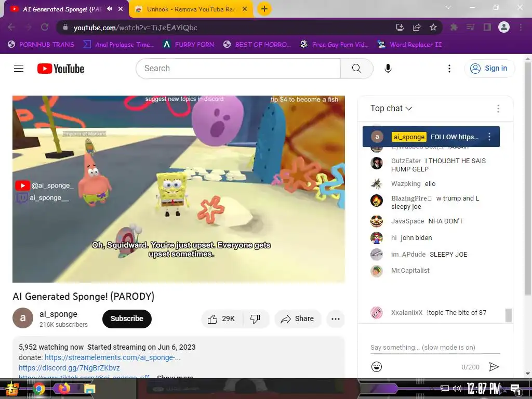
Task: Select JavaSpace chat message
Action: pyautogui.click(x=435, y=221)
